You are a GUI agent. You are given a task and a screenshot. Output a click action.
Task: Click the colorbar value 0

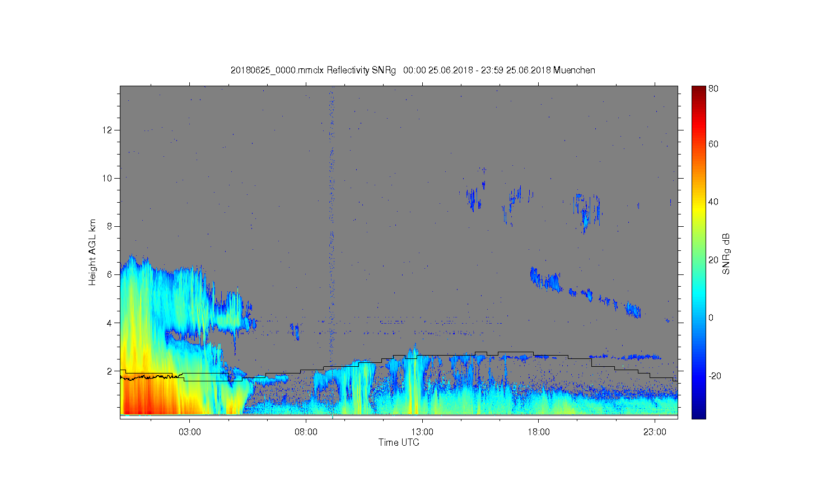711,318
